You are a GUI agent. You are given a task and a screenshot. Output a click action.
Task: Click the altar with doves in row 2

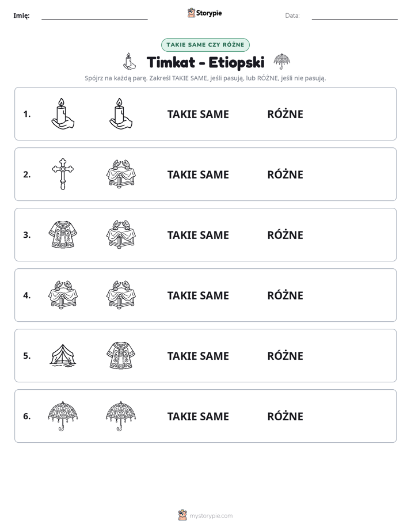(x=121, y=174)
